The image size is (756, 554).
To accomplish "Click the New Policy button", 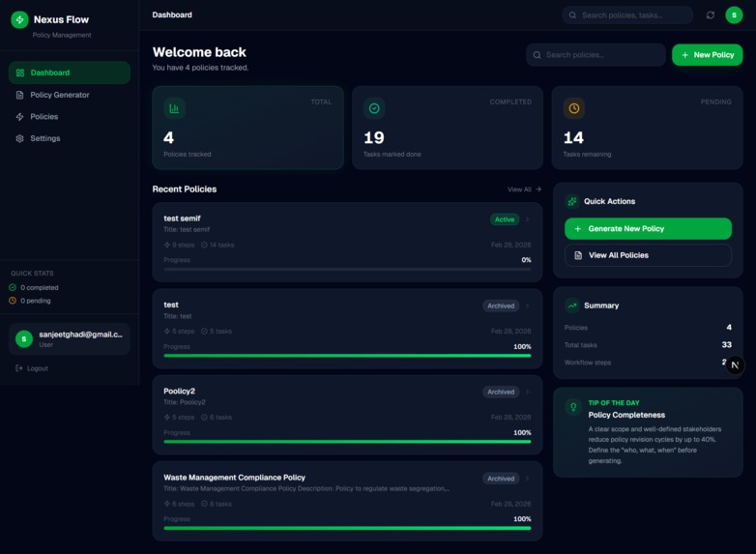I will coord(707,55).
